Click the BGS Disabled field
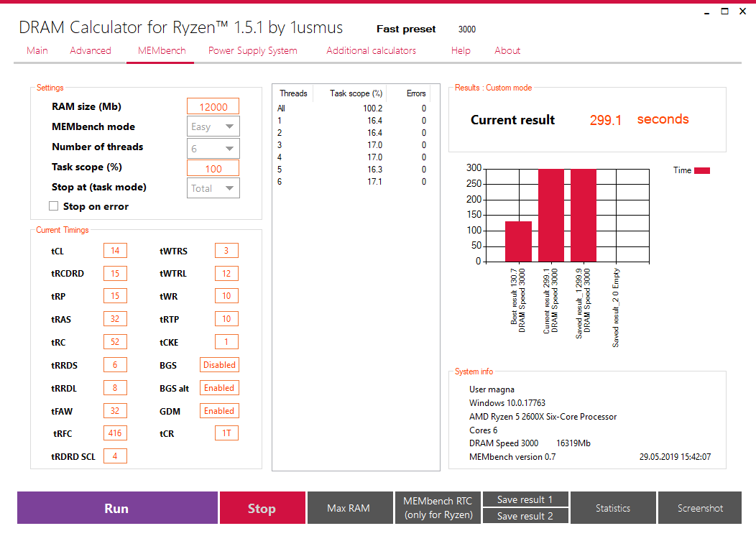Viewport: 756px width, 554px height. [219, 365]
